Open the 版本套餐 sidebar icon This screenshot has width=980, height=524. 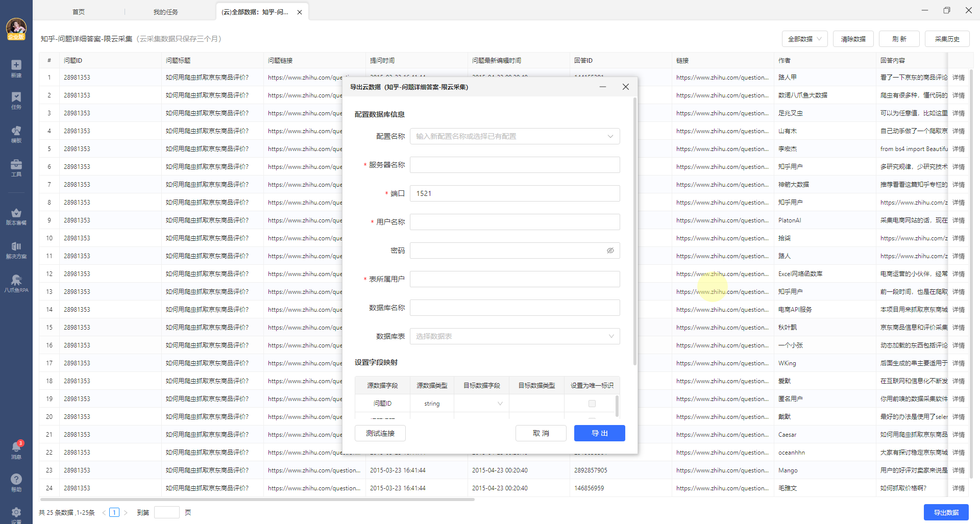(x=16, y=216)
